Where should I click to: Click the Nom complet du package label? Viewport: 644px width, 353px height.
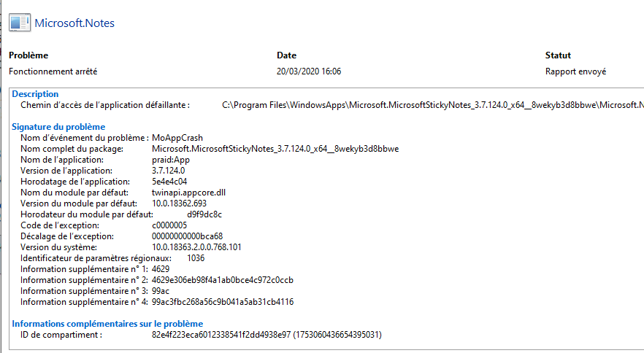point(72,149)
